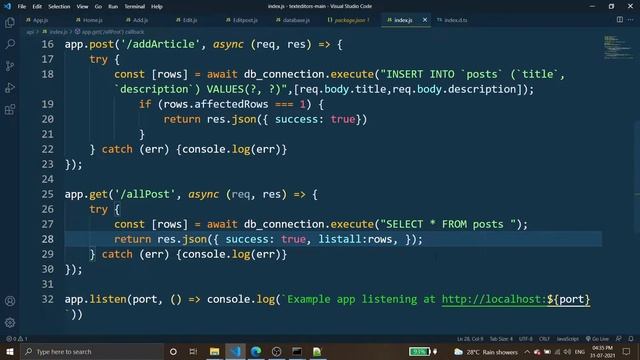Click the volume speaker tray icon

point(567,352)
